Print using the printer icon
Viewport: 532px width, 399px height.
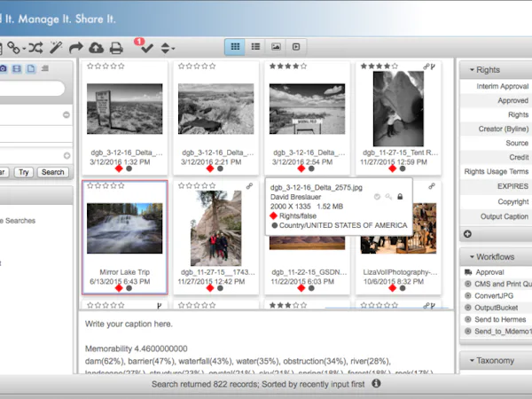coord(116,48)
